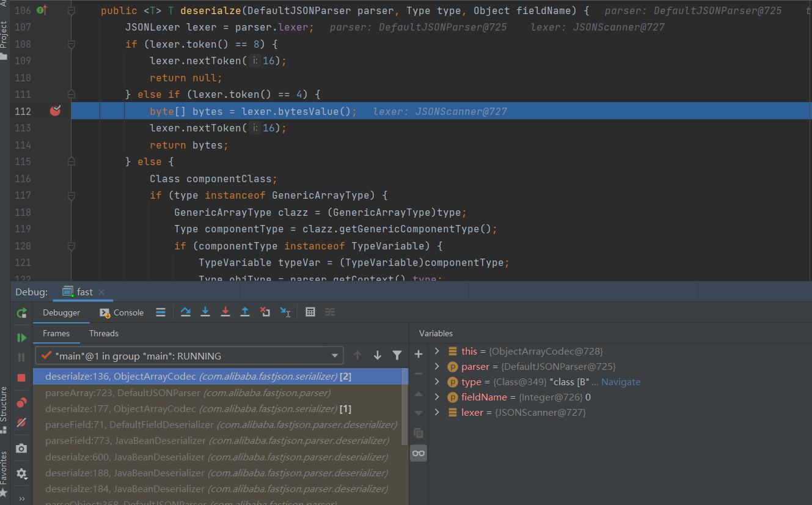This screenshot has height=505, width=812.
Task: Collapse the else block fold at line 115
Action: coord(71,161)
